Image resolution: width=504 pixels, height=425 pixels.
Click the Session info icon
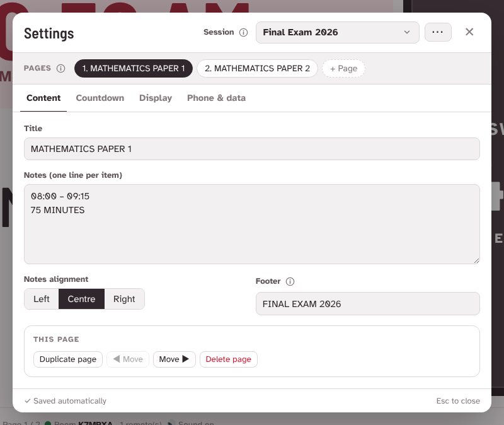(243, 33)
